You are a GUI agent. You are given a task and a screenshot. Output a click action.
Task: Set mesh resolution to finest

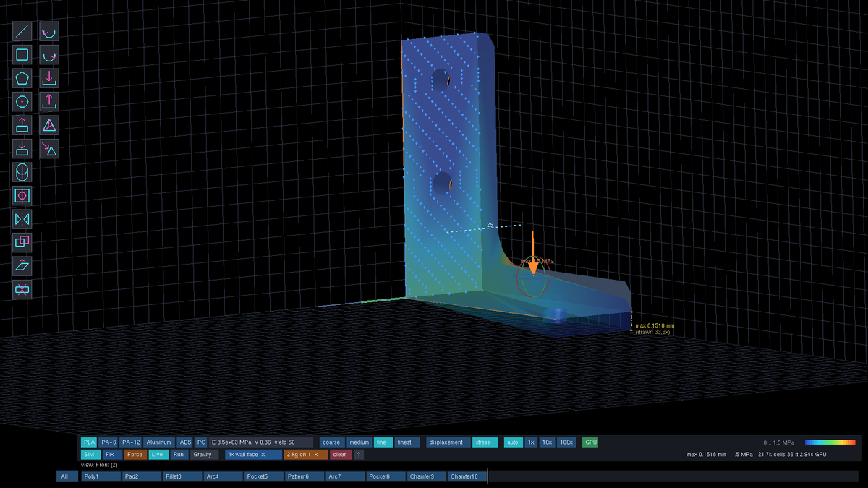point(407,442)
